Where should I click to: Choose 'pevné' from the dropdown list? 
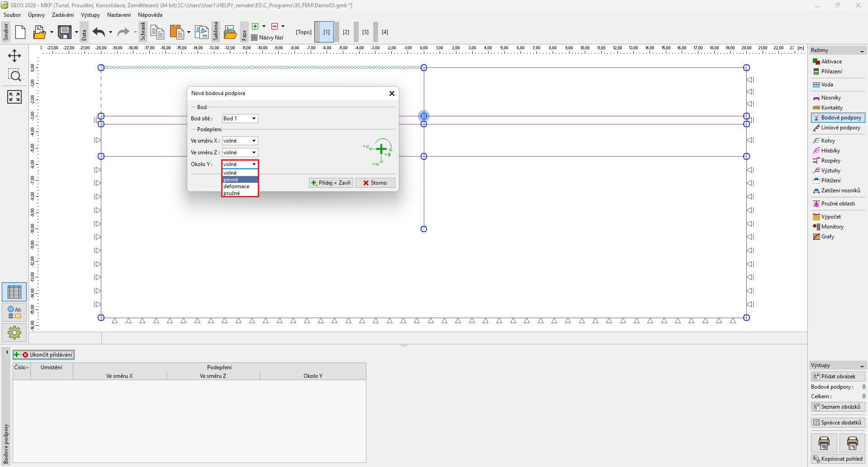pyautogui.click(x=240, y=180)
